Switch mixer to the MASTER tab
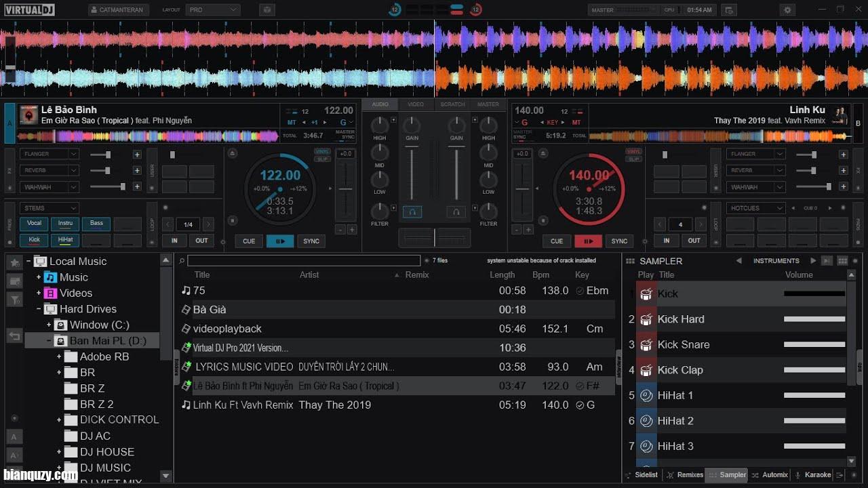868x488 pixels. [x=488, y=104]
